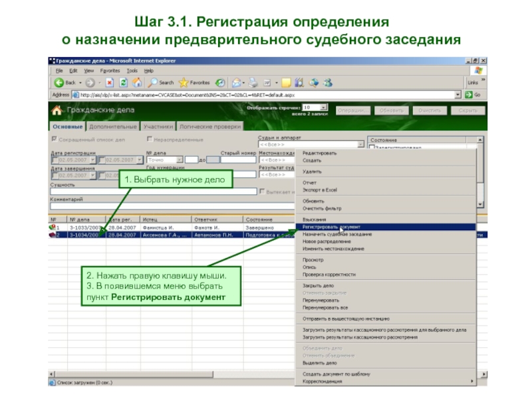Click the Скрыть button
The width and height of the screenshot is (532, 399).
tap(468, 110)
